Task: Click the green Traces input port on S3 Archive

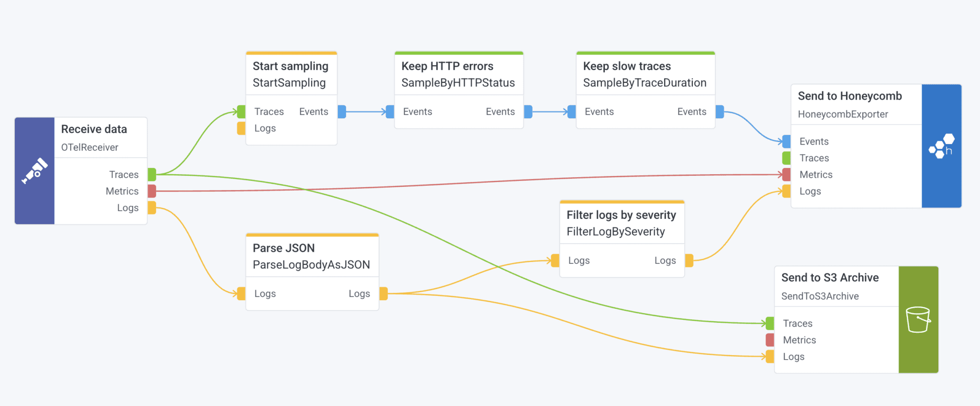Action: [x=769, y=323]
